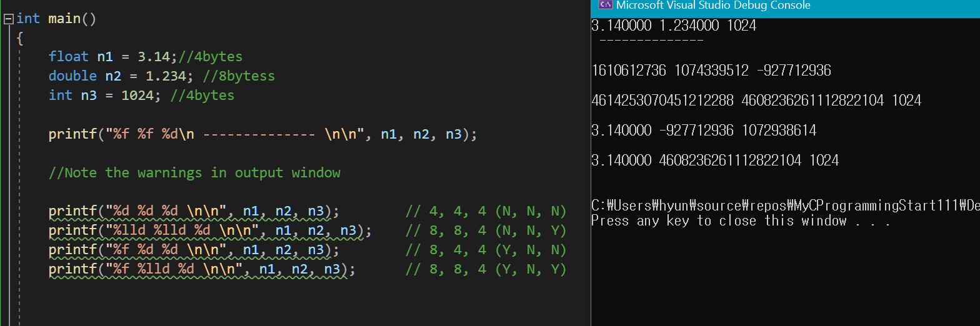Click 'float n1 = 3.14;' declaration
Image resolution: width=980 pixels, height=326 pixels.
114,57
